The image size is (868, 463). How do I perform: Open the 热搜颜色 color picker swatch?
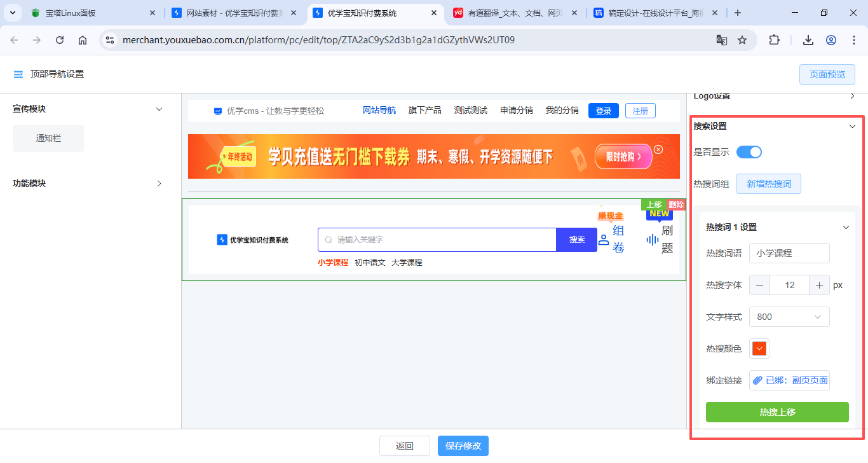point(759,349)
